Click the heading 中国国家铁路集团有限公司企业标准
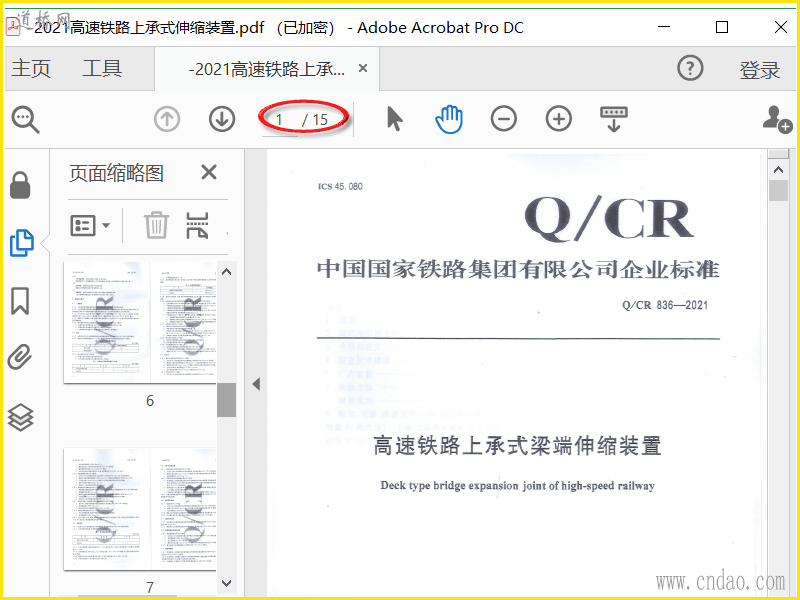Screen dimensions: 800x600 tap(518, 269)
